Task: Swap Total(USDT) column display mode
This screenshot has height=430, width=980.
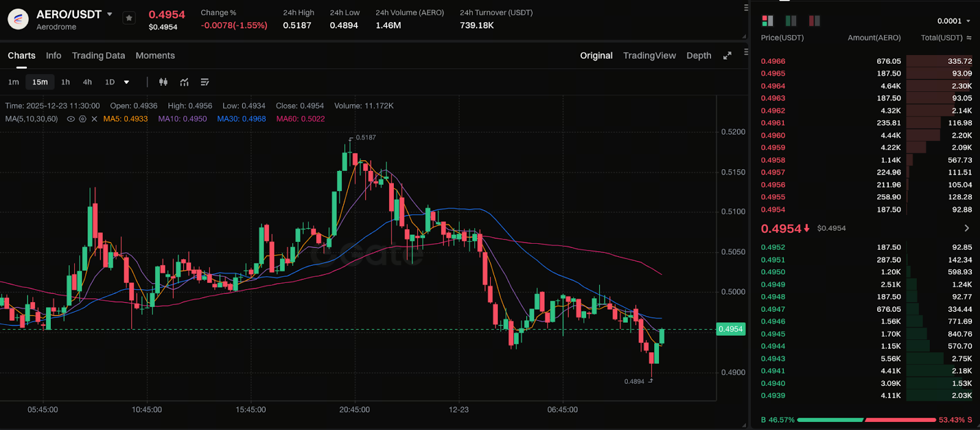Action: click(969, 38)
